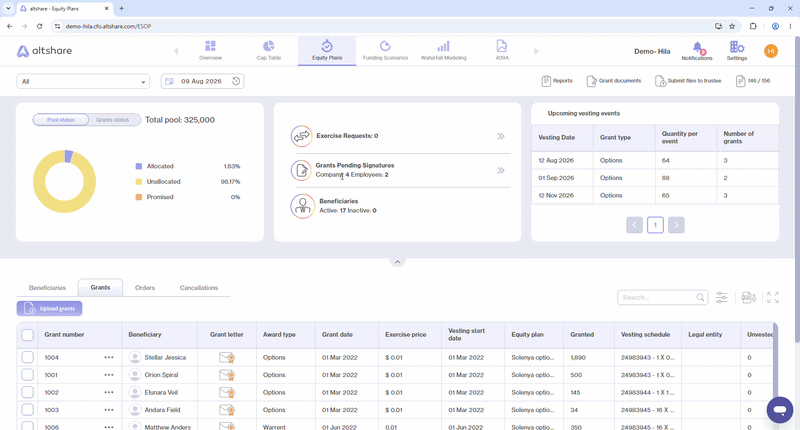
Task: Open the Cap Table pie icon
Action: 268,46
